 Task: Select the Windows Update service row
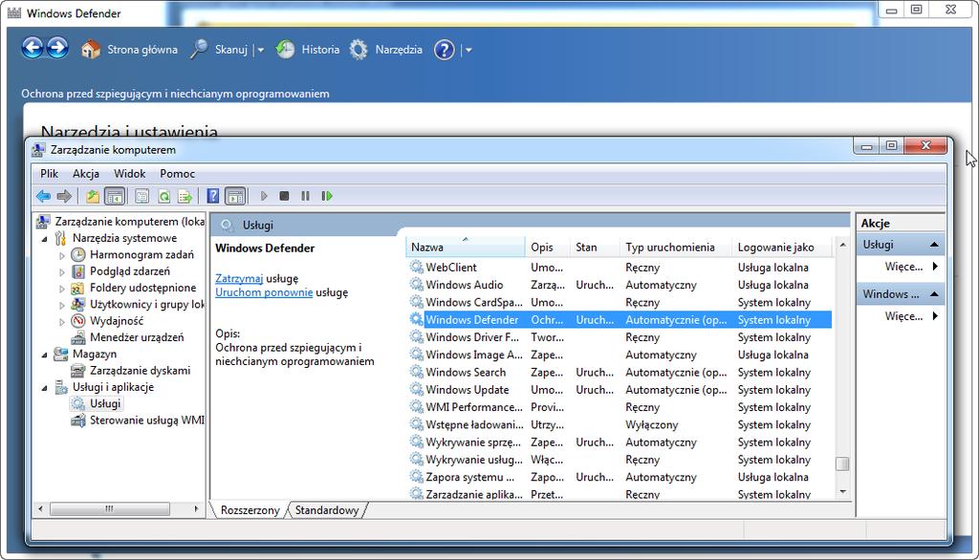pos(620,390)
